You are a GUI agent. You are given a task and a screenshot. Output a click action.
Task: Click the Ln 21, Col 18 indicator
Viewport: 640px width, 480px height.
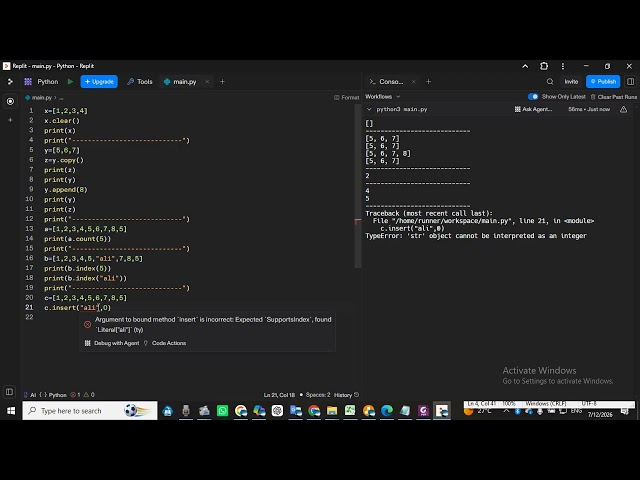(x=279, y=395)
